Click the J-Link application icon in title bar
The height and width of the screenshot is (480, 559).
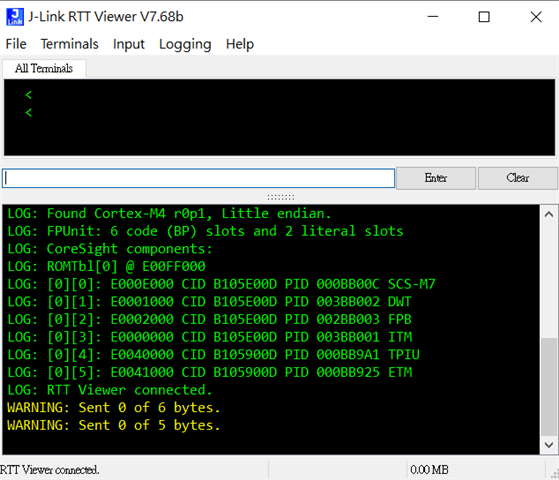pos(15,17)
